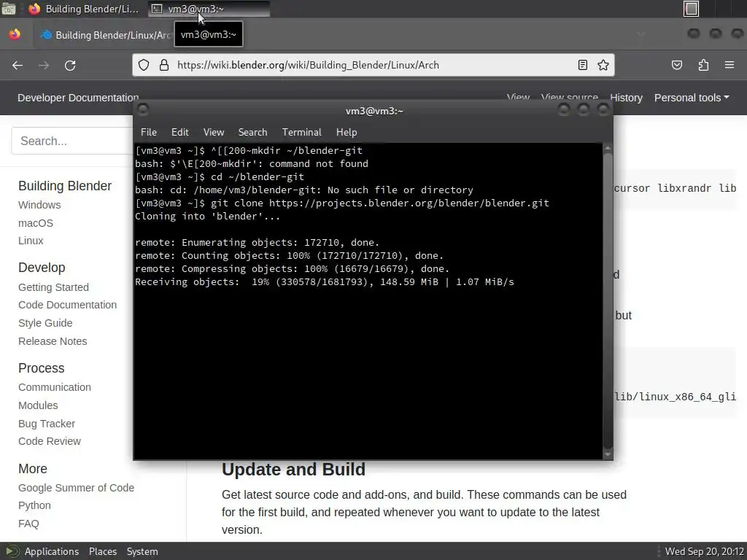
Task: Click the 'Cloning into blender' terminal line
Action: (x=208, y=216)
